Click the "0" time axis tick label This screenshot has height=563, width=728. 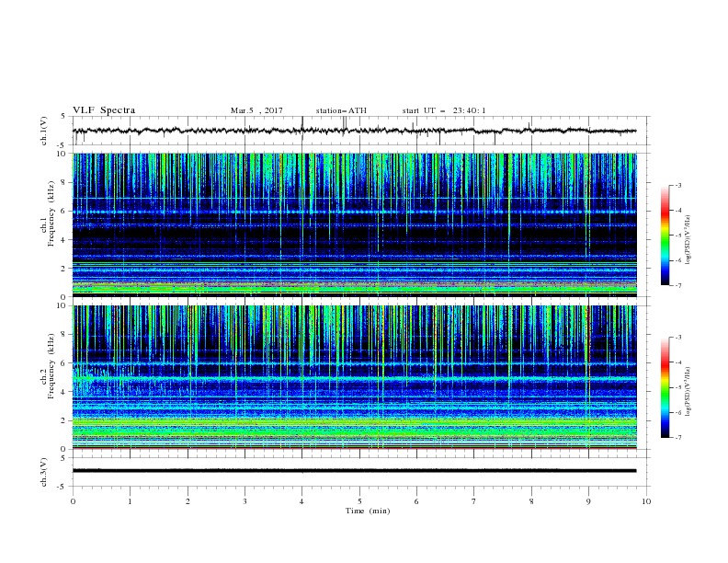coord(73,501)
